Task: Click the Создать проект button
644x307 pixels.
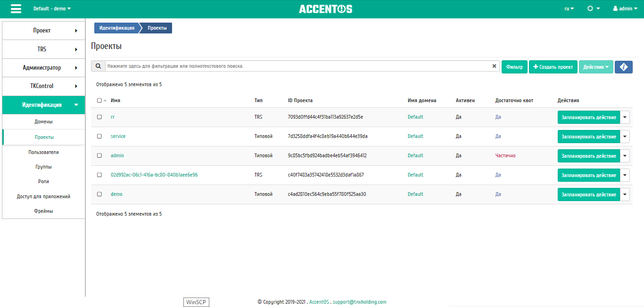Action: [553, 67]
